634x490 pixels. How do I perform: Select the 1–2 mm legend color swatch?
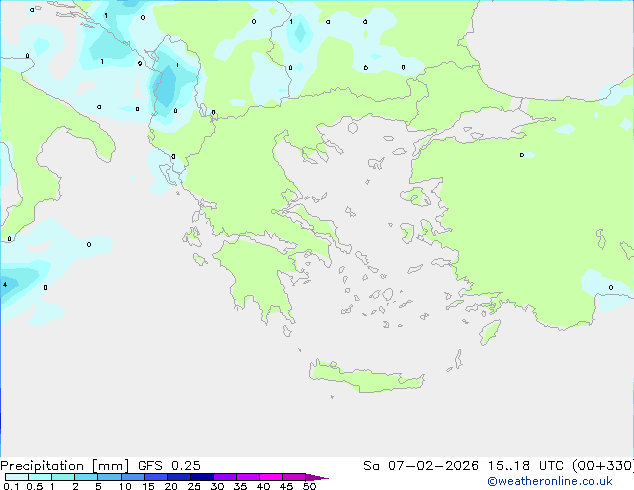(x=63, y=477)
